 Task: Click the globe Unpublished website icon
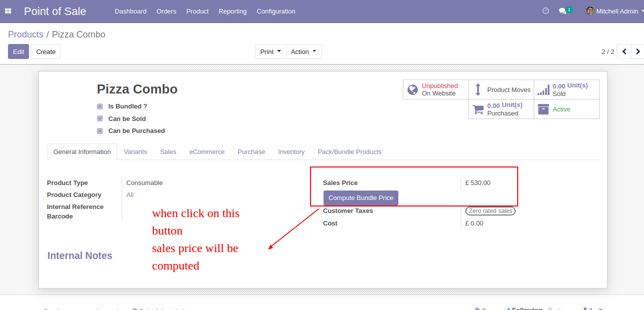[412, 89]
